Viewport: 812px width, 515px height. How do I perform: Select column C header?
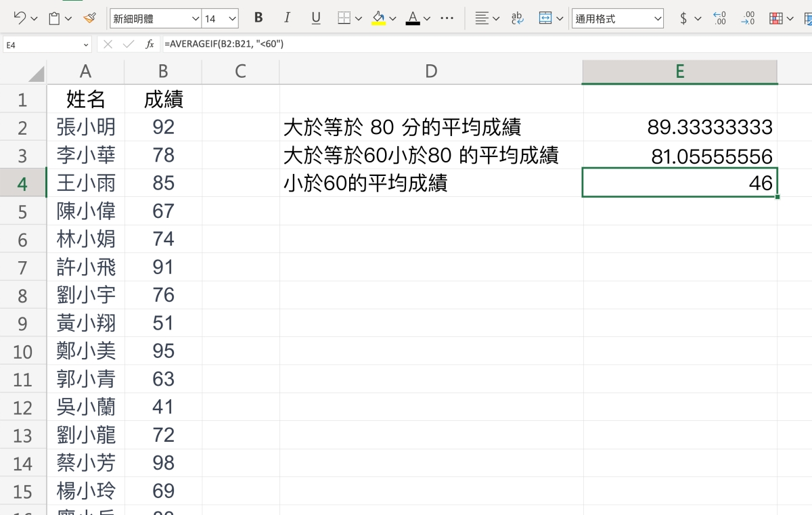click(x=240, y=72)
